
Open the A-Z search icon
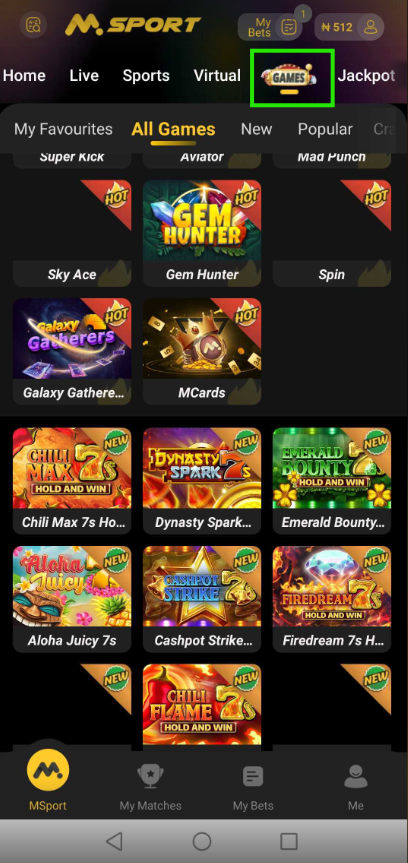(x=34, y=25)
